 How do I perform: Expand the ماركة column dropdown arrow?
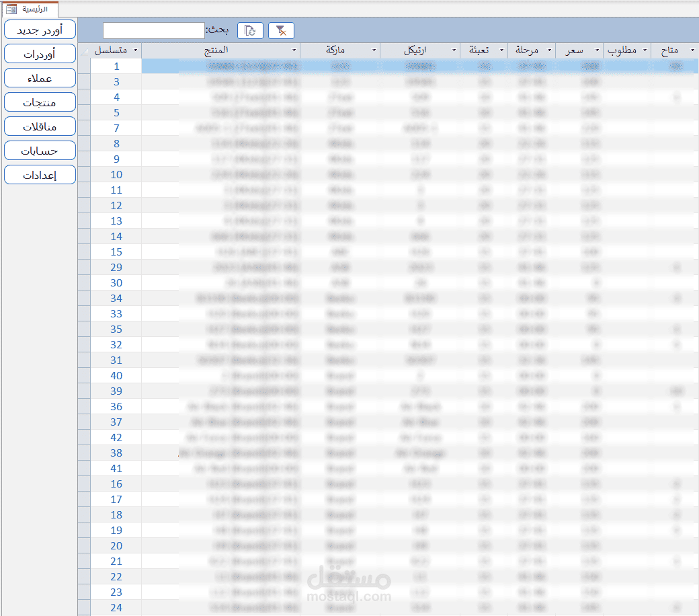click(374, 50)
